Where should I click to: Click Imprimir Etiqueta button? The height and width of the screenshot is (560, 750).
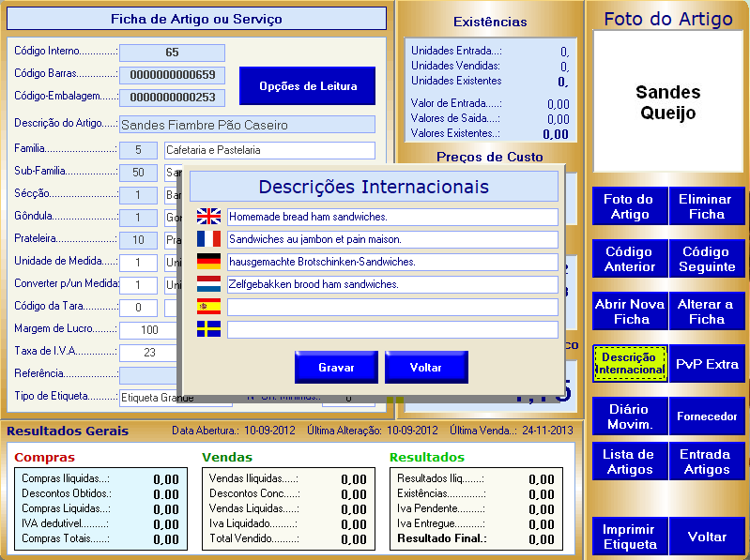(629, 537)
